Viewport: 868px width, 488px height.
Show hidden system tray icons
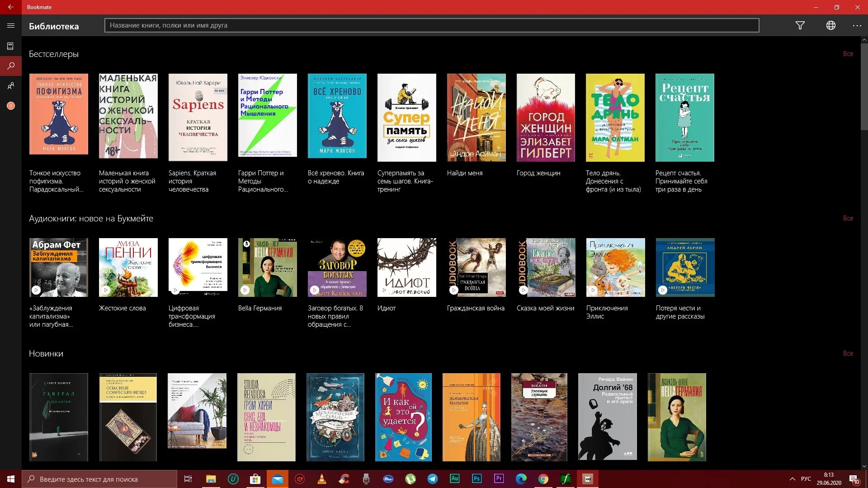coord(792,479)
